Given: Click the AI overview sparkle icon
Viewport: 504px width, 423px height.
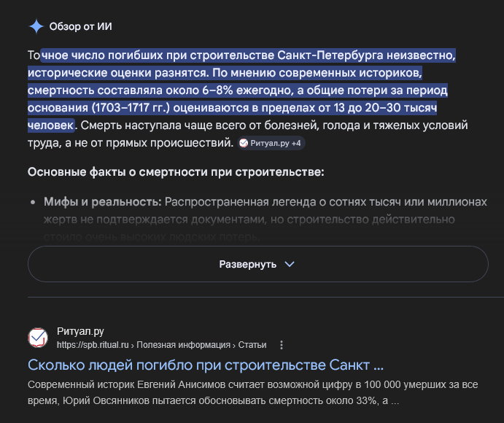Looking at the screenshot, I should click(36, 27).
